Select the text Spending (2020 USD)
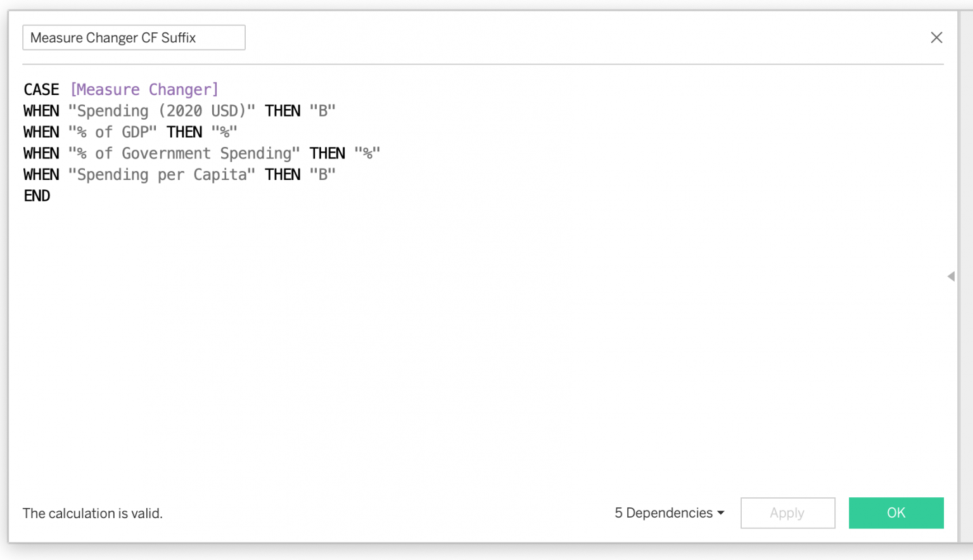973x560 pixels. coord(162,110)
